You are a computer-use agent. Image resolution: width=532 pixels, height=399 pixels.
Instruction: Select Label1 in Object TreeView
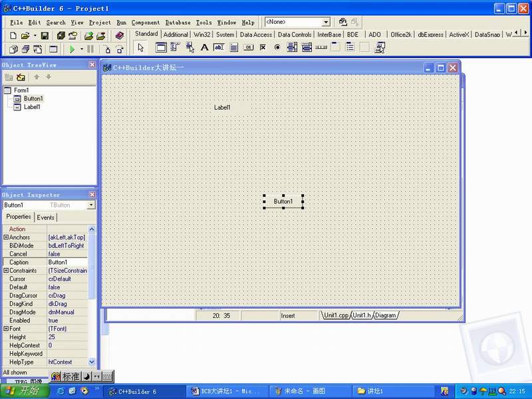(32, 107)
